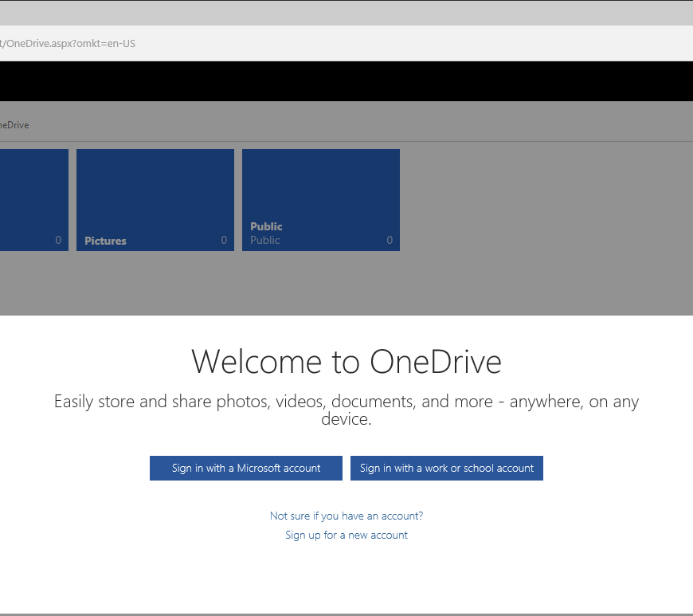Open 'Sign up for a new account' link

[346, 535]
